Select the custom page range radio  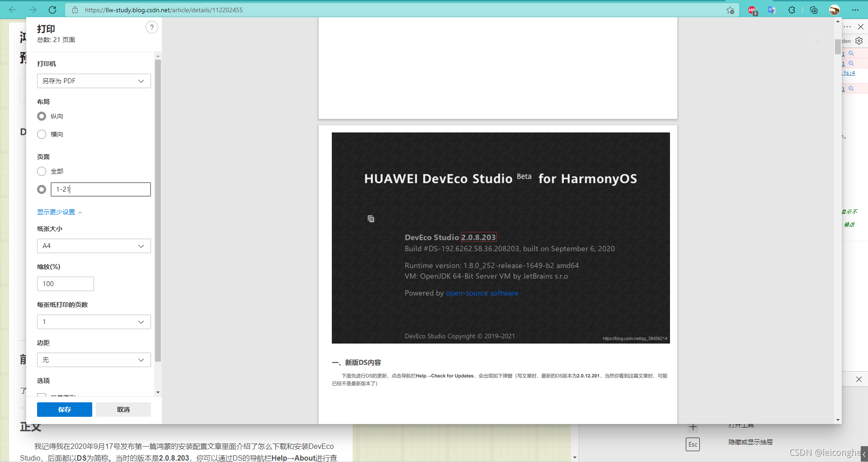point(42,189)
